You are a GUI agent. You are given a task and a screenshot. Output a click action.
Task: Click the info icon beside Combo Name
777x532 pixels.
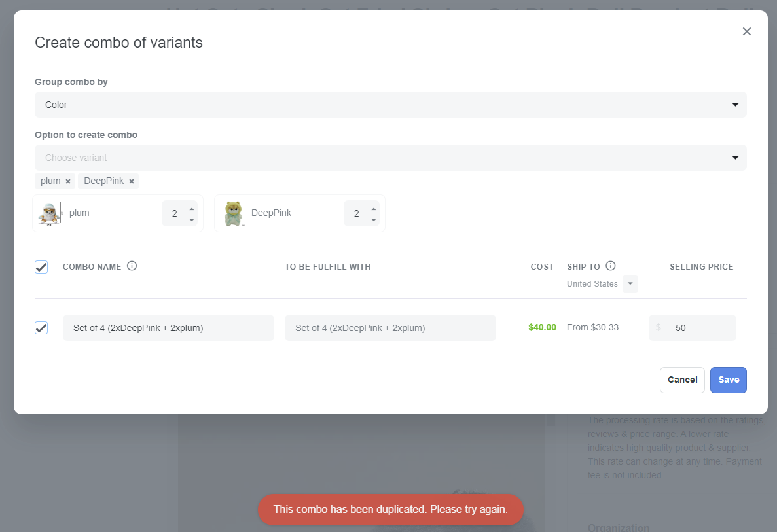[132, 266]
